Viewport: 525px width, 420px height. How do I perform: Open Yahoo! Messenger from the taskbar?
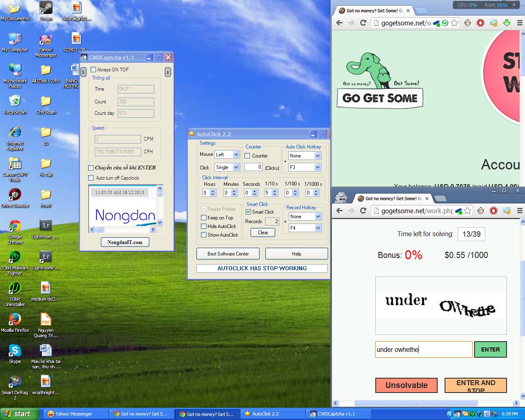coord(75,414)
